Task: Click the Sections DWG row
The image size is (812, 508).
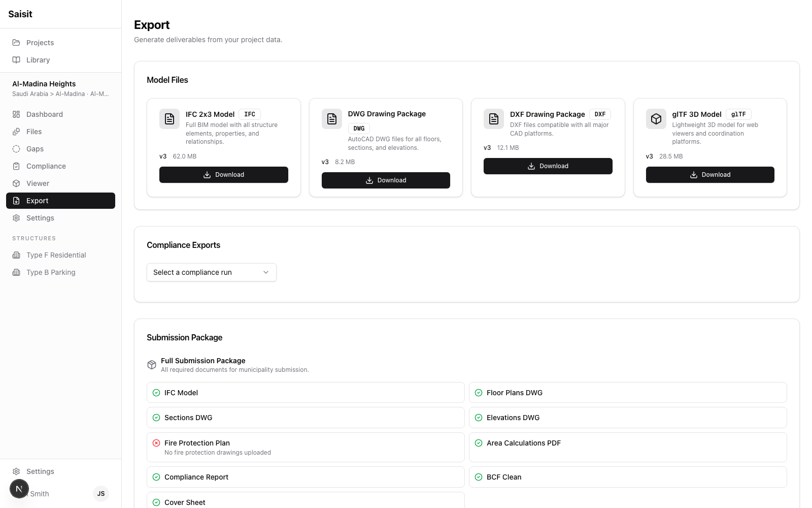Action: click(x=306, y=418)
